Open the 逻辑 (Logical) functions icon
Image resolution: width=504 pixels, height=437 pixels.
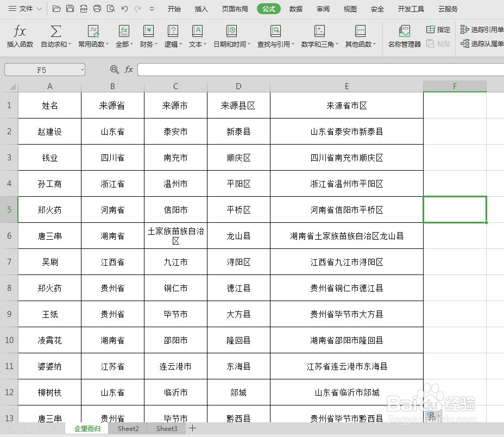tap(173, 36)
